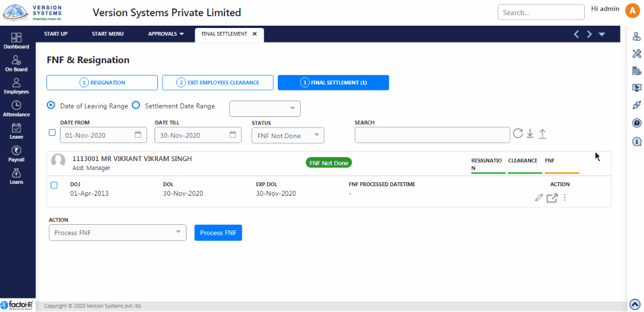This screenshot has width=644, height=312.
Task: Select Settlement Date Range radio button
Action: [136, 106]
